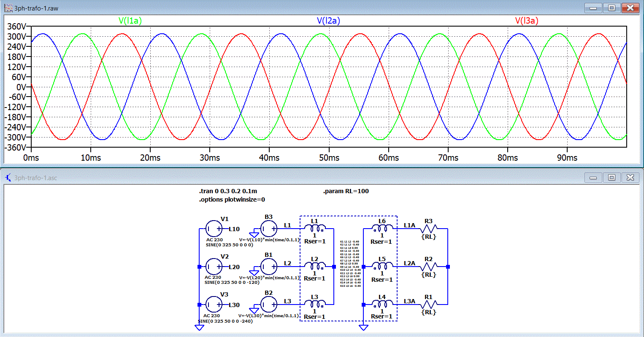Select the R3 resistor symbol
This screenshot has width=644, height=337.
[429, 229]
